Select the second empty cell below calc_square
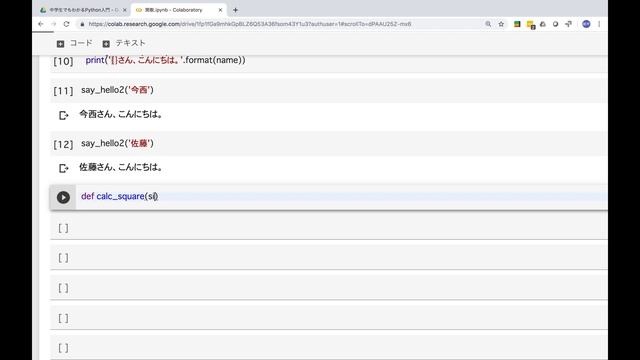This screenshot has height=360, width=640. [329, 258]
